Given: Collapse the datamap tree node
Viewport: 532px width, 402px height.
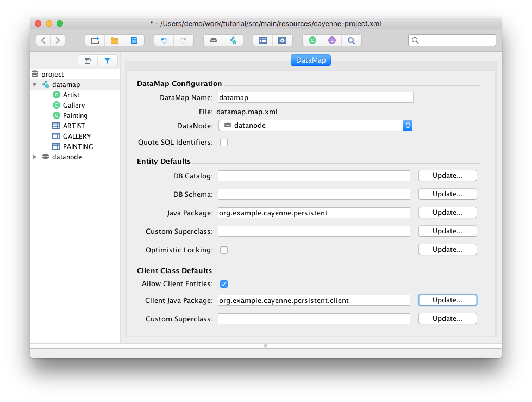Looking at the screenshot, I should (35, 85).
